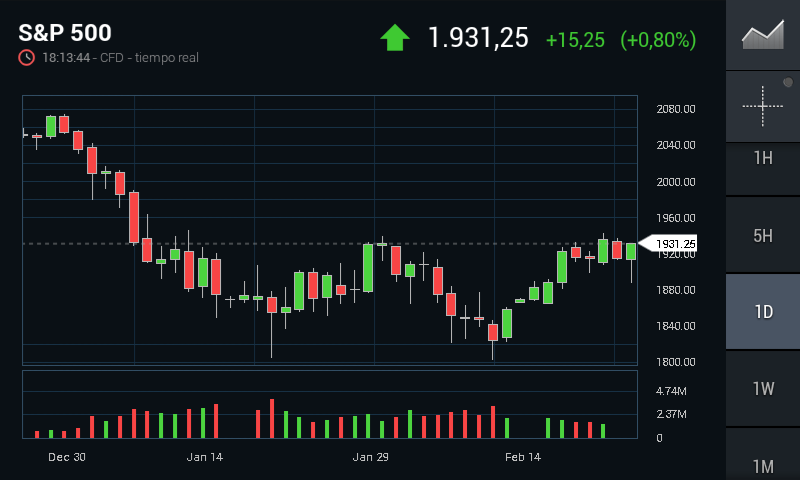Click the lowest candlestick near Feb 14
The width and height of the screenshot is (800, 480).
coord(493,333)
